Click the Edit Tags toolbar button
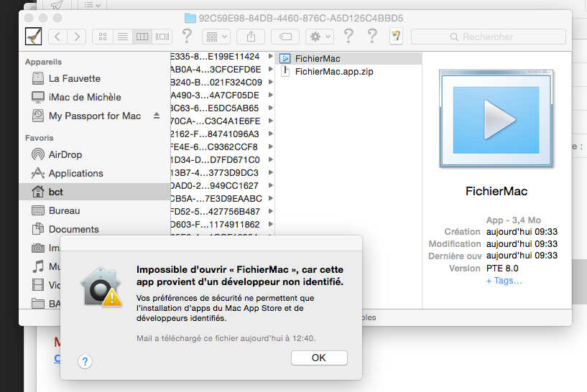 285,36
